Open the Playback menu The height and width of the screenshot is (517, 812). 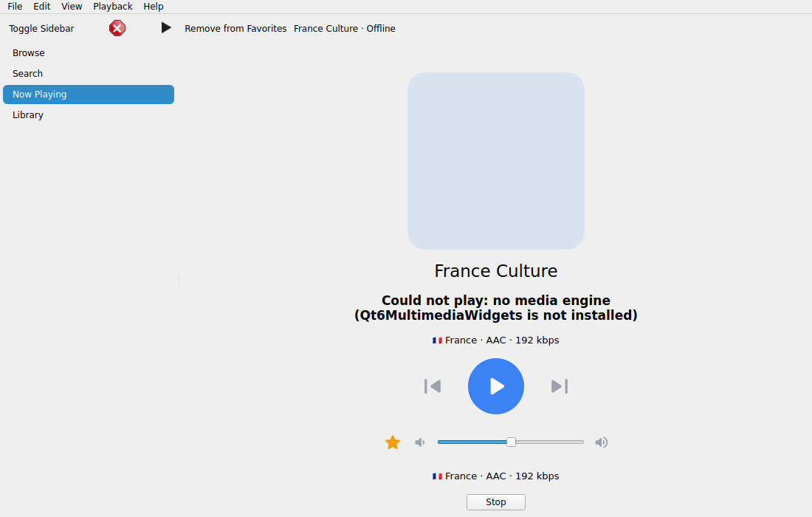tap(113, 6)
